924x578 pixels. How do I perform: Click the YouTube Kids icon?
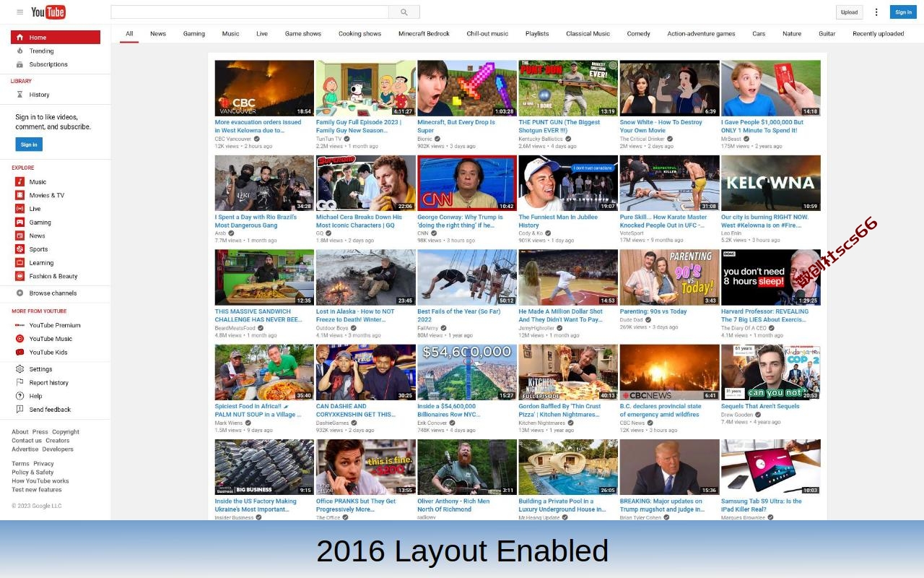click(x=20, y=353)
